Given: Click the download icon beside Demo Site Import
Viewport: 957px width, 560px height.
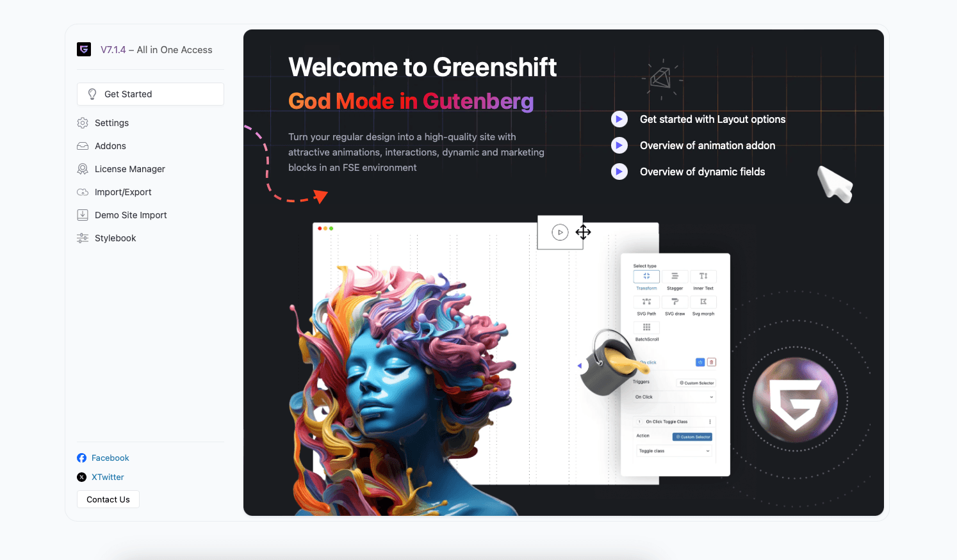Looking at the screenshot, I should point(83,215).
